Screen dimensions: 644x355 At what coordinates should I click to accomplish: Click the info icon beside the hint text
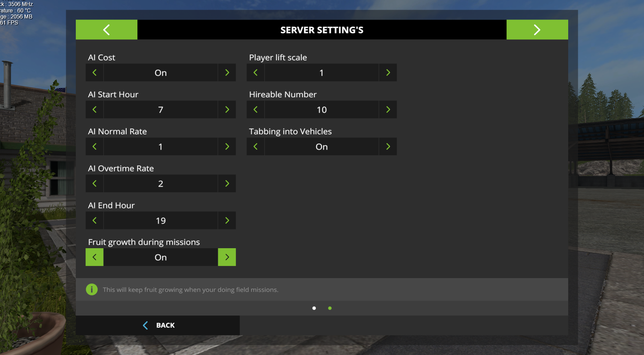(92, 290)
